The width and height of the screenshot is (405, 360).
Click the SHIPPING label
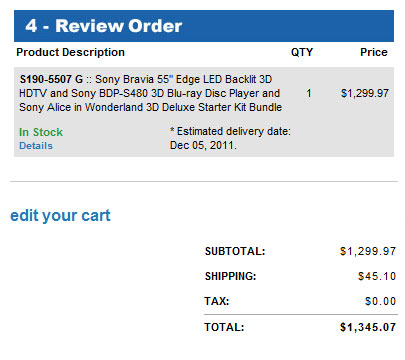[x=230, y=276]
